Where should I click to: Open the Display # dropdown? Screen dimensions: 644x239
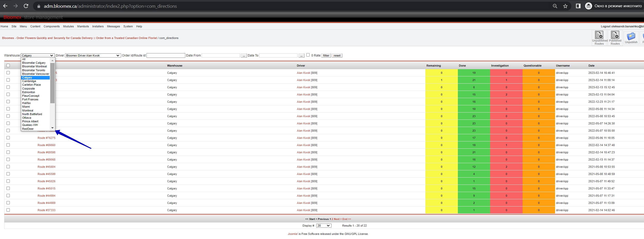coord(324,226)
